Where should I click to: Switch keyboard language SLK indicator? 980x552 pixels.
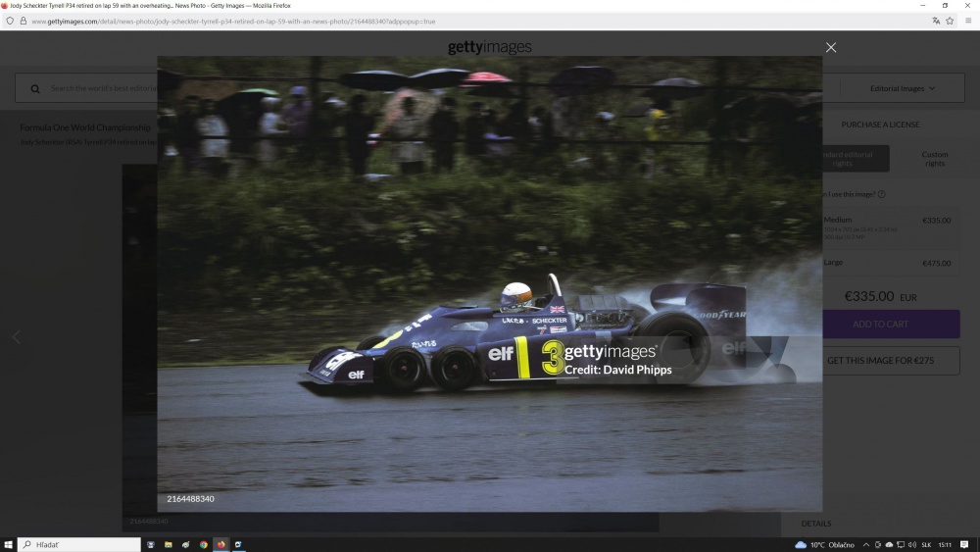tap(926, 545)
